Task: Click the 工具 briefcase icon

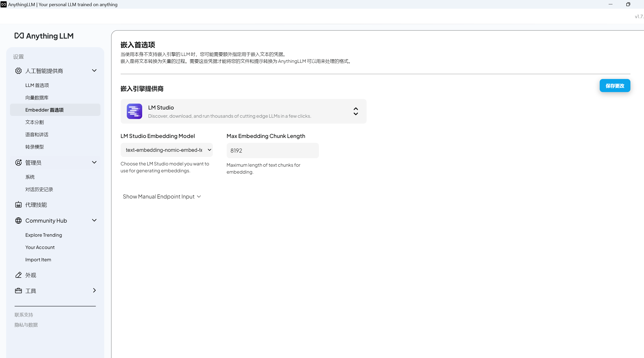Action: [18, 291]
